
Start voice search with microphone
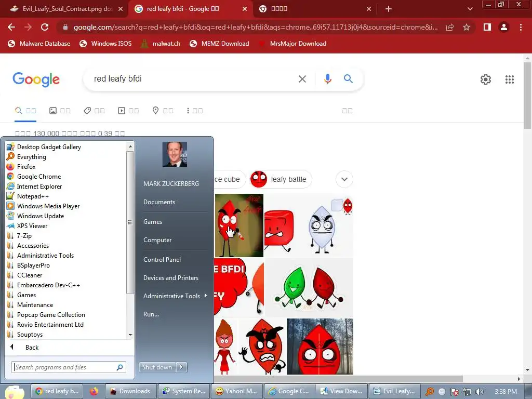click(327, 79)
